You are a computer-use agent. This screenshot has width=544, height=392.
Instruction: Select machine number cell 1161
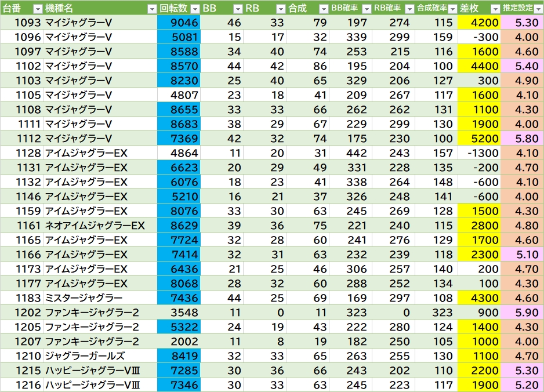click(21, 226)
